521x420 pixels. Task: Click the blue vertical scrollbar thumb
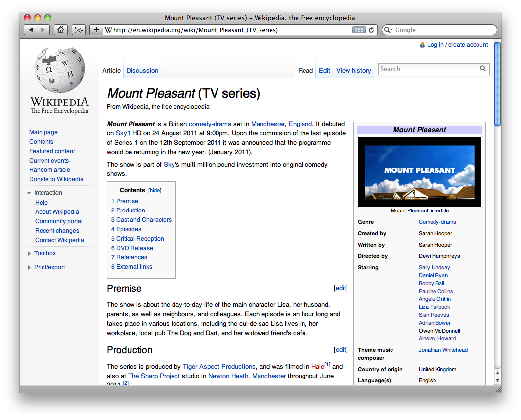(497, 84)
